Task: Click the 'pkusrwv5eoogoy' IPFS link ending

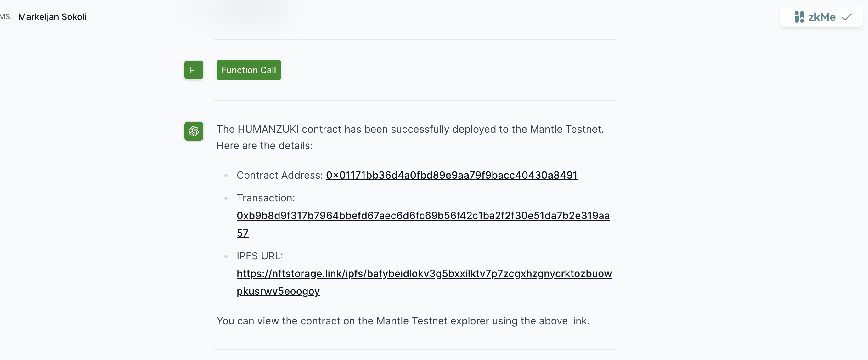Action: pos(278,291)
